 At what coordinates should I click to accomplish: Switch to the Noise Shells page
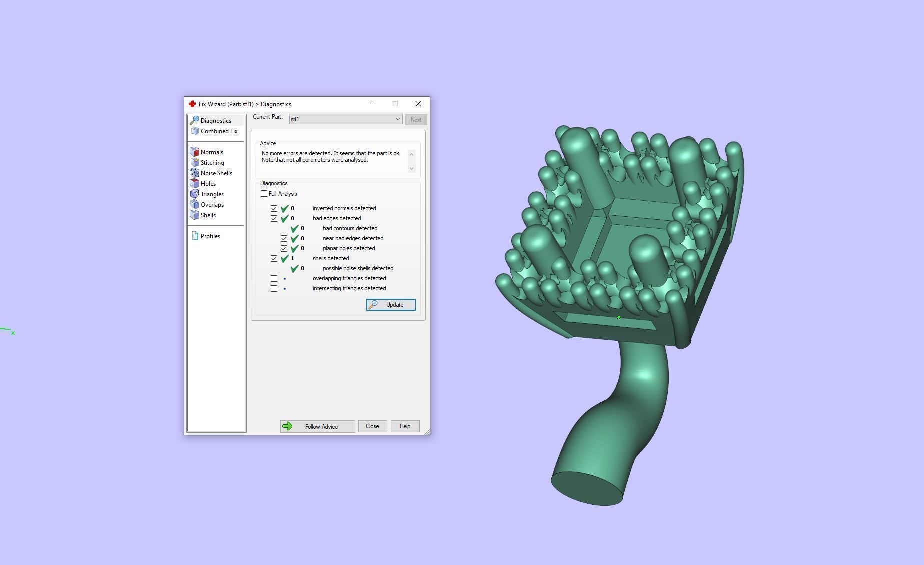(x=216, y=173)
